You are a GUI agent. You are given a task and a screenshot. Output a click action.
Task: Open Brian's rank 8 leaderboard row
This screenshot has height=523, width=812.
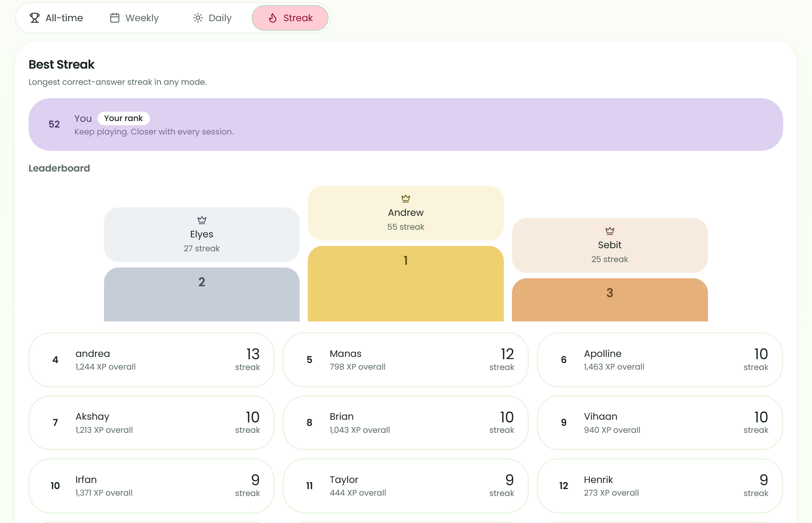click(406, 423)
